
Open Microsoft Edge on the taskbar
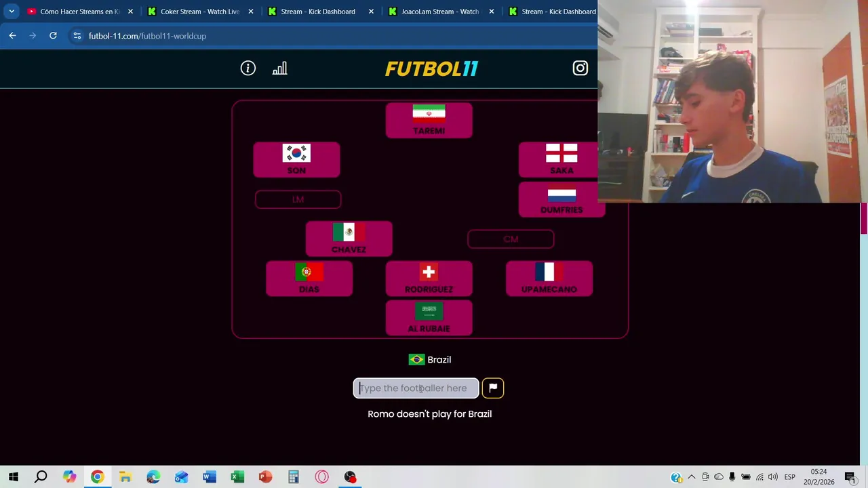coord(153,477)
